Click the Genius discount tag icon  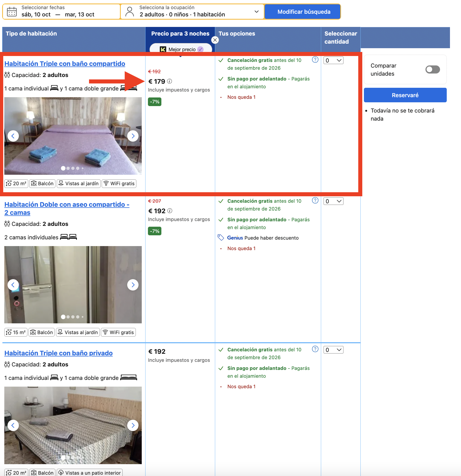pos(221,237)
